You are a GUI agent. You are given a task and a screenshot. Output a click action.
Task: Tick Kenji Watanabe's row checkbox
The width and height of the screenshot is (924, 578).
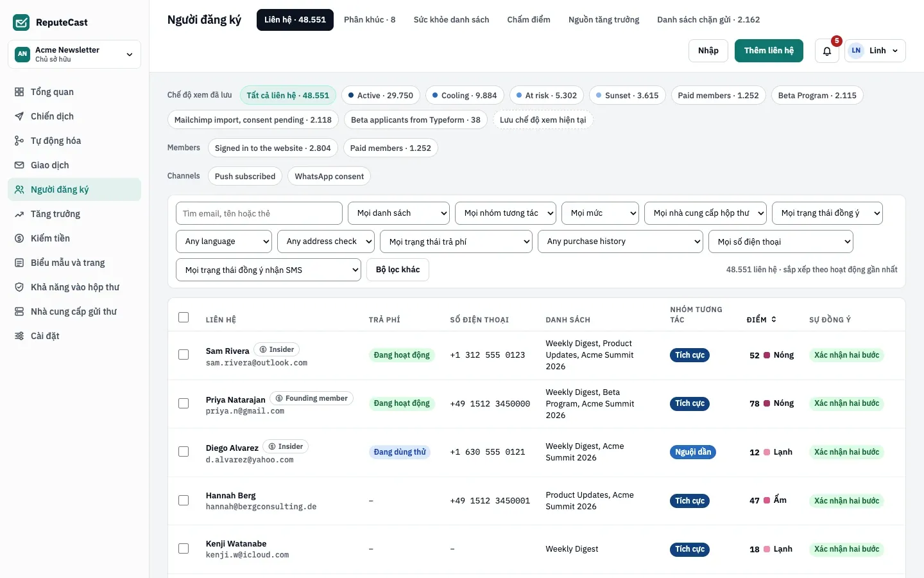click(184, 548)
